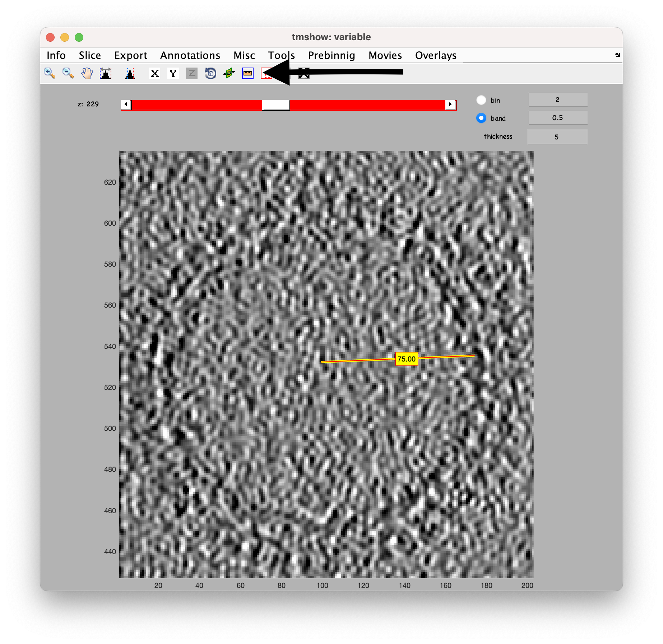The image size is (663, 644).
Task: Open the Export menu
Action: pyautogui.click(x=131, y=55)
